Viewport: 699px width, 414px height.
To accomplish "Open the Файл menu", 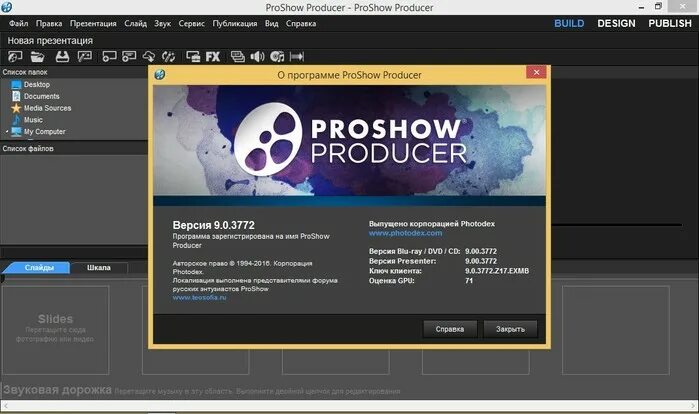I will (x=18, y=24).
